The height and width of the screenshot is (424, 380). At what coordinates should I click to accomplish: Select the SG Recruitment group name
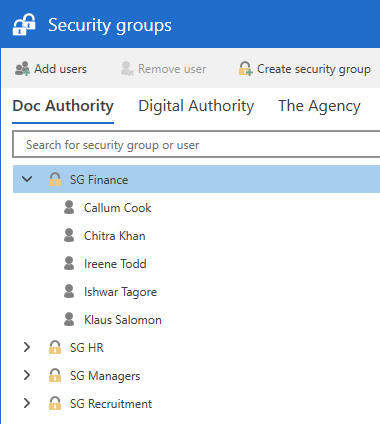point(111,404)
